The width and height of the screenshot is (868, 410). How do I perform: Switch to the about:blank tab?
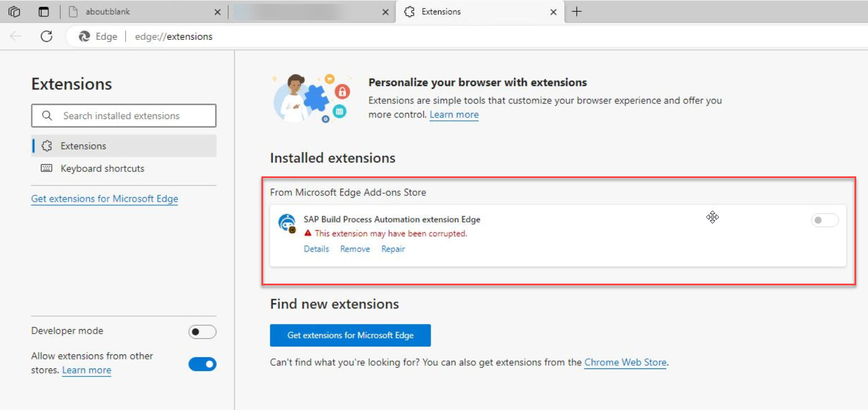[x=144, y=12]
